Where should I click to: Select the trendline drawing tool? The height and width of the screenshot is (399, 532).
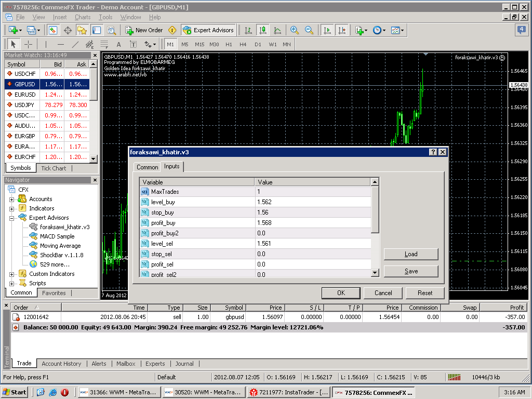[75, 44]
